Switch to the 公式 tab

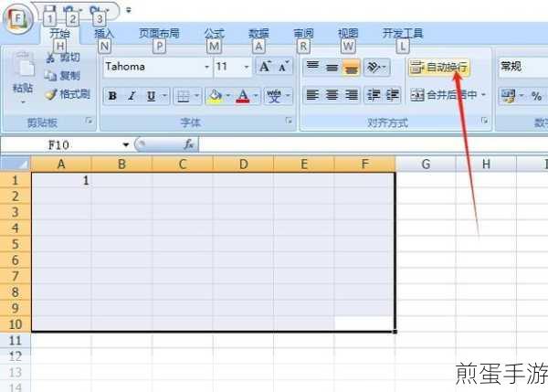pos(214,34)
